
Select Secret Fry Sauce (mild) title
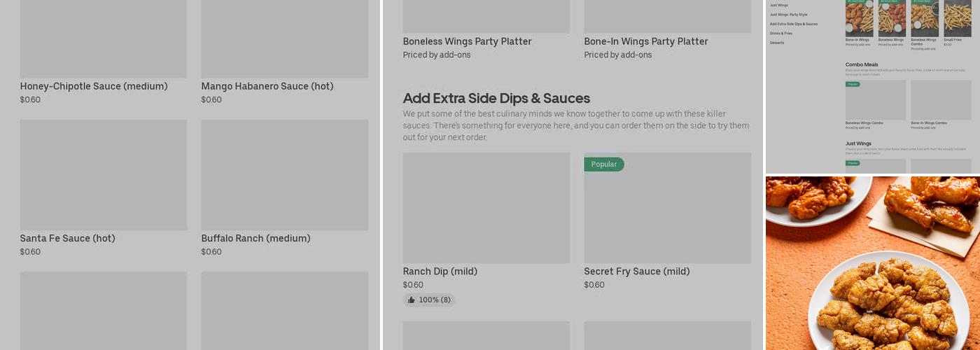636,272
